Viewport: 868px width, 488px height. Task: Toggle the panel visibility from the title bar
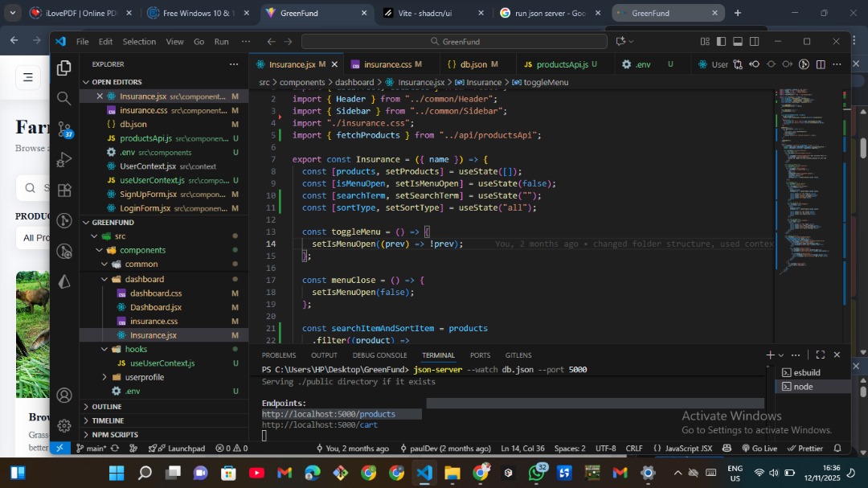tap(737, 40)
